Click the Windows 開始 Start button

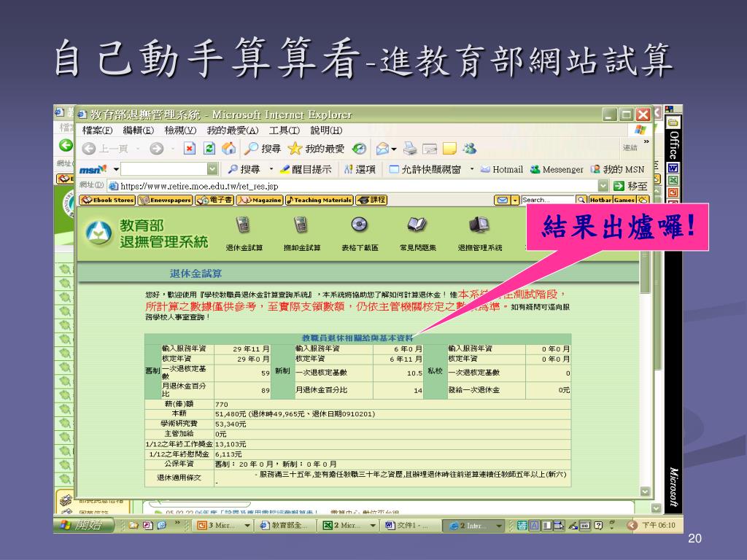tap(85, 525)
